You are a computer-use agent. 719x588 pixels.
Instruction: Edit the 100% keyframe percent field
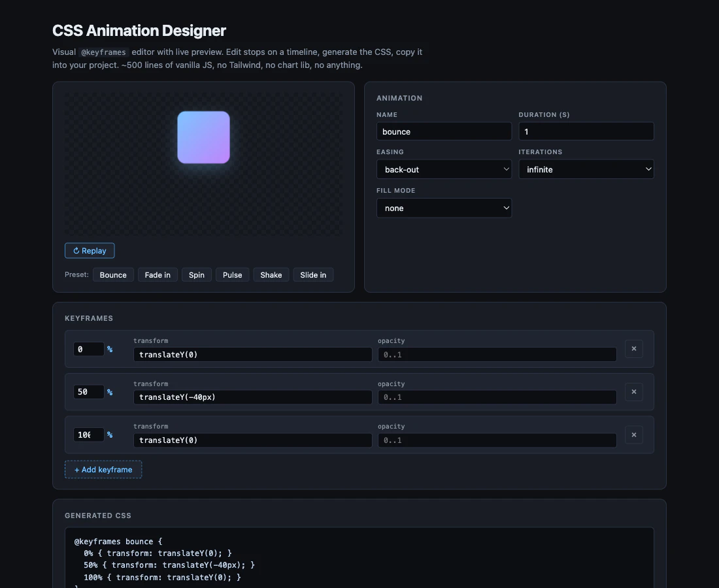88,435
